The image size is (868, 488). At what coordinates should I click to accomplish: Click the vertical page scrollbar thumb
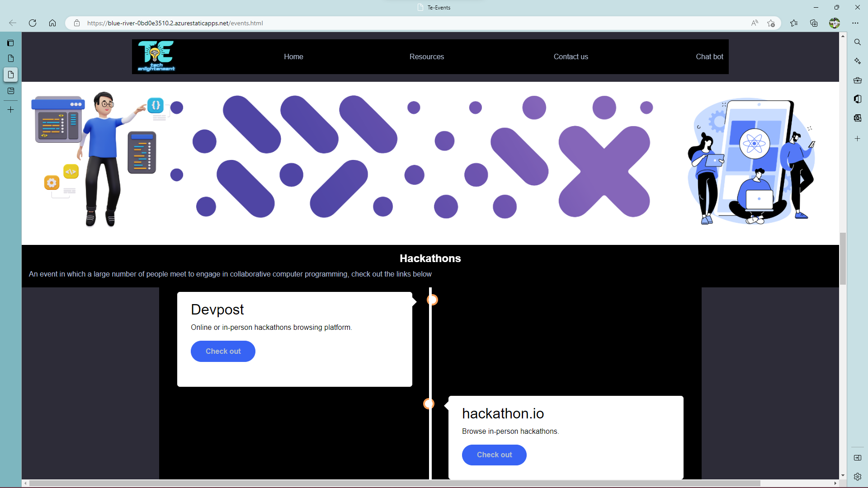click(x=843, y=258)
